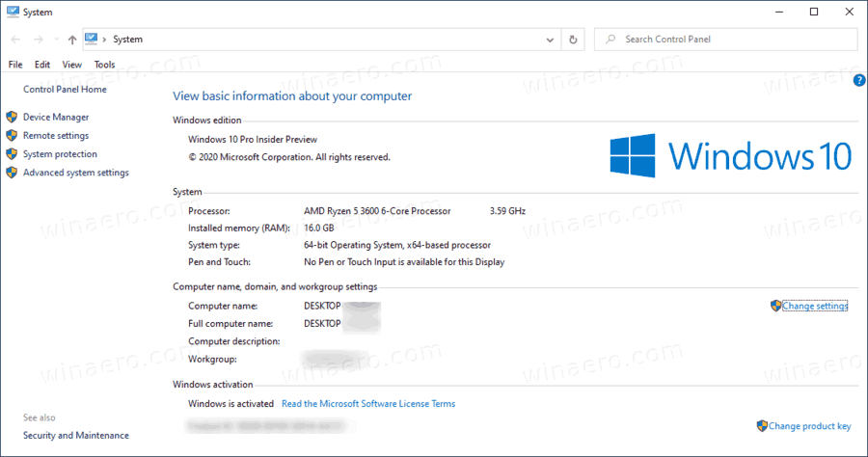868x457 pixels.
Task: Open the blue Help question icon
Action: pyautogui.click(x=859, y=81)
